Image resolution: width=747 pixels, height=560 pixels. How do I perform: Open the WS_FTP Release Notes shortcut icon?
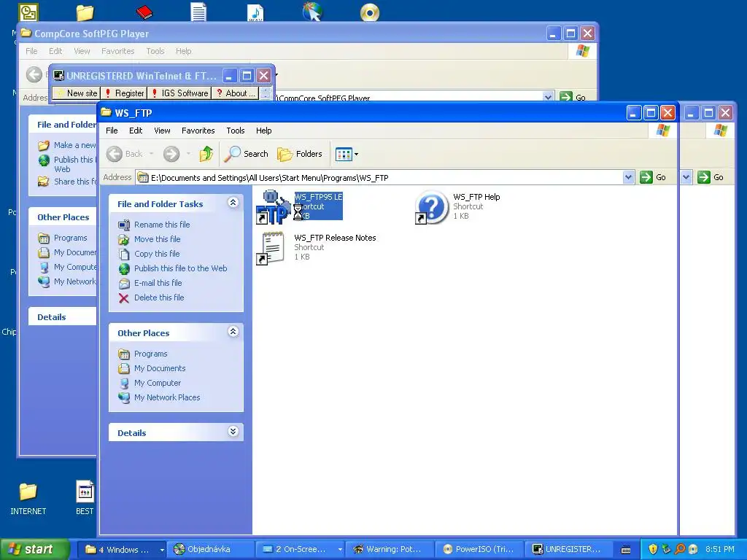coord(273,248)
